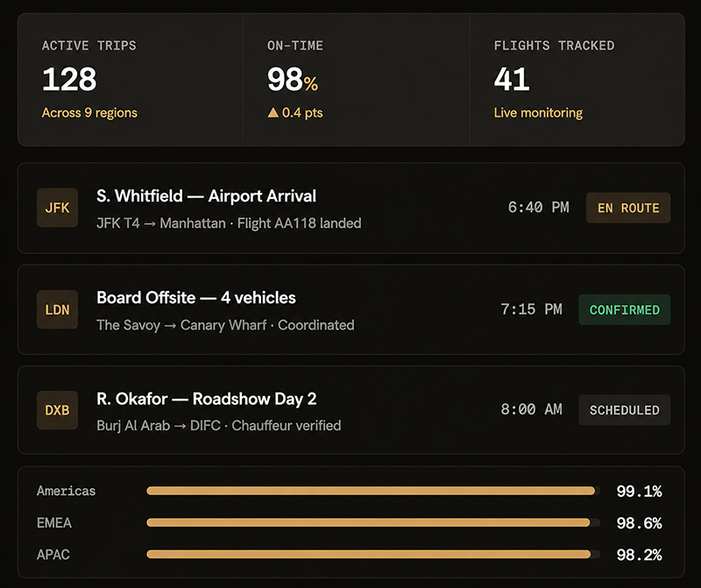Click the LDN city badge icon
The height and width of the screenshot is (588, 701).
[57, 309]
